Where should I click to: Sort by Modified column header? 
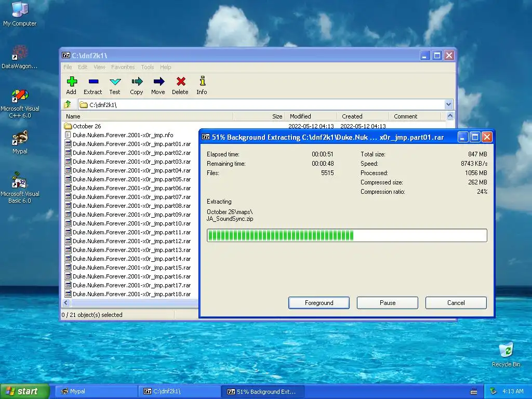pos(311,116)
